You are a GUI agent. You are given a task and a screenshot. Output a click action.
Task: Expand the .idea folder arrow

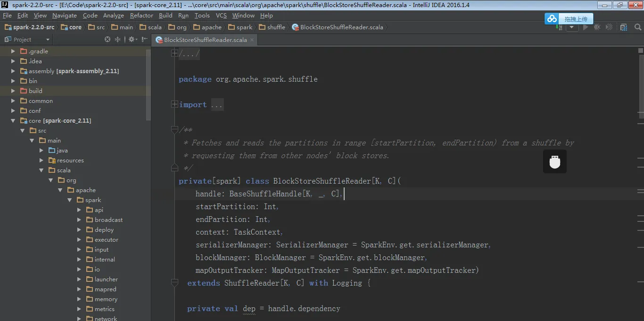[x=13, y=61]
